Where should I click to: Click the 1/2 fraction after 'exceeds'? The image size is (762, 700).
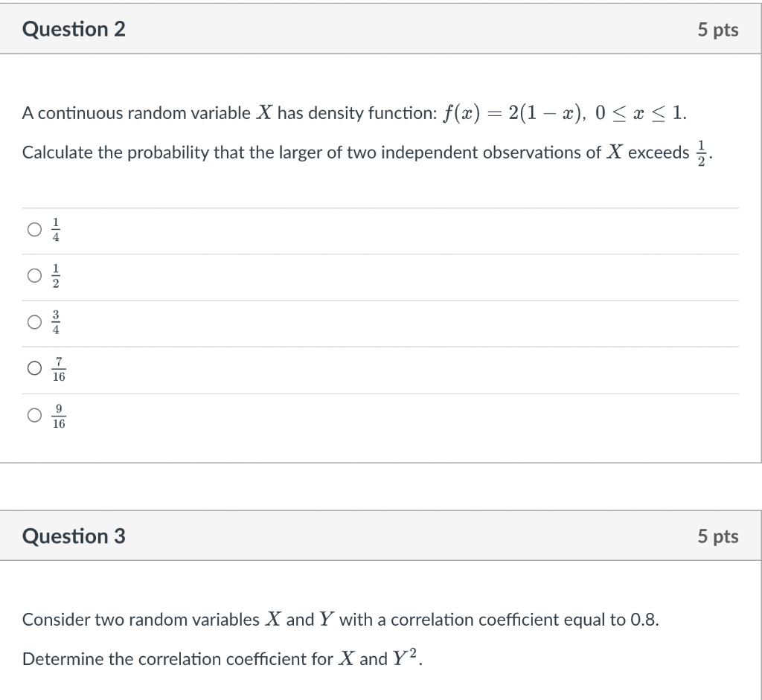tap(701, 153)
